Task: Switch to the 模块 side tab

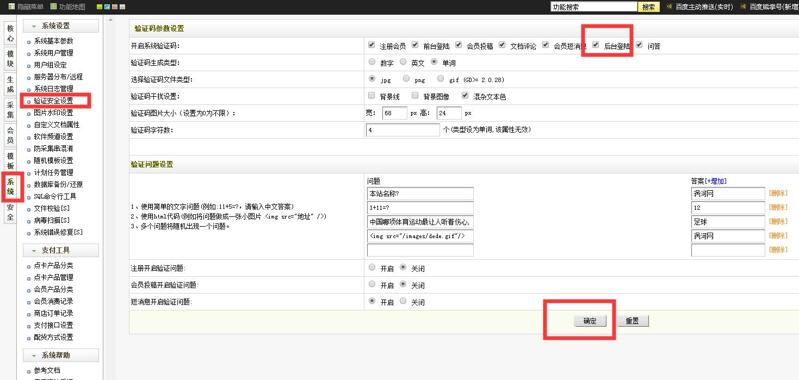Action: 11,59
